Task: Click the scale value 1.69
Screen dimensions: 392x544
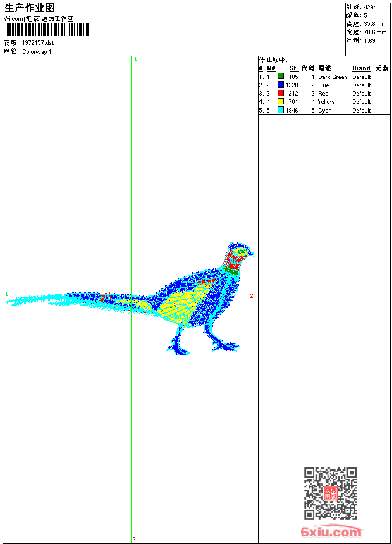Action: tap(369, 40)
